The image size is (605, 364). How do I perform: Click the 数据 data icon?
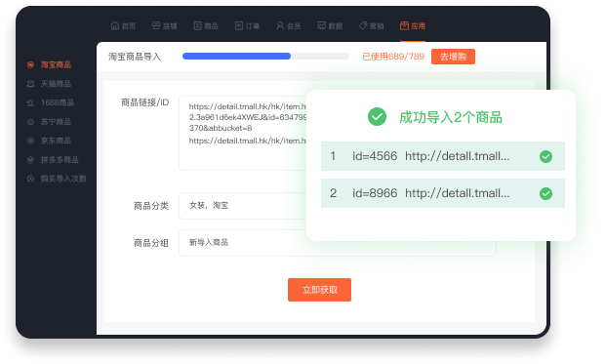[321, 26]
